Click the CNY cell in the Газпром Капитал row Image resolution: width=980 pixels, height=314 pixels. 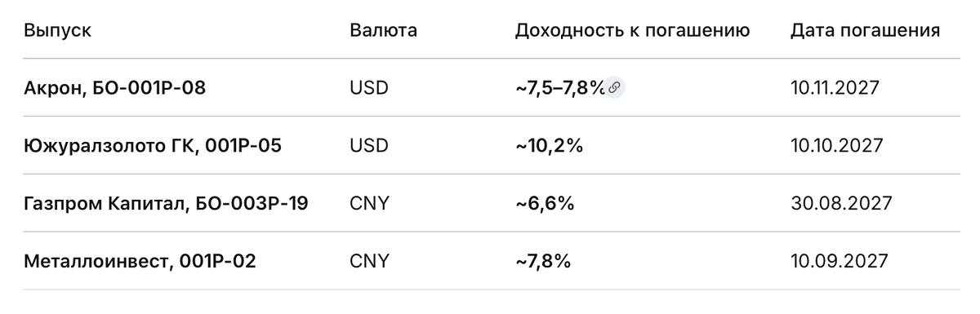(369, 203)
